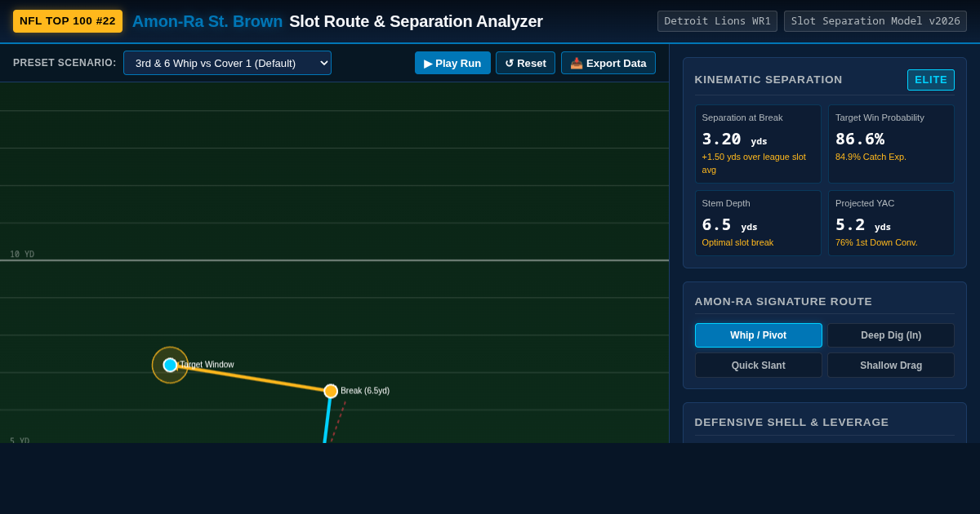Click the Detroit Lions WR1 tag

(x=717, y=21)
